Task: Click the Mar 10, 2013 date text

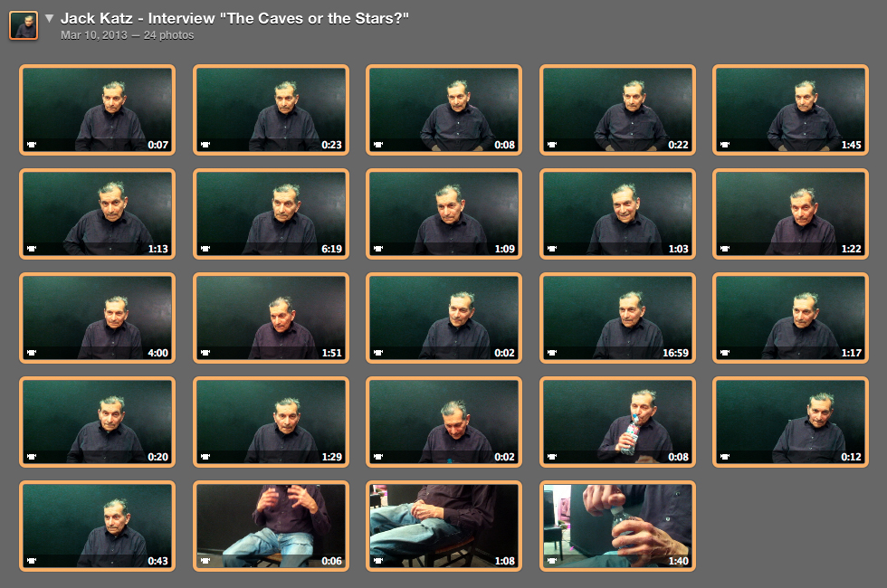Action: [94, 35]
